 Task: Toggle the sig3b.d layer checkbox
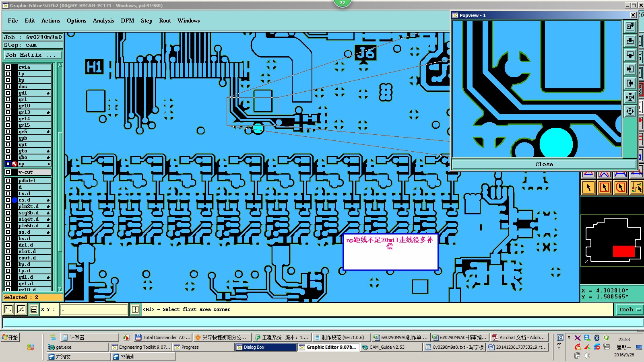tap(8, 213)
